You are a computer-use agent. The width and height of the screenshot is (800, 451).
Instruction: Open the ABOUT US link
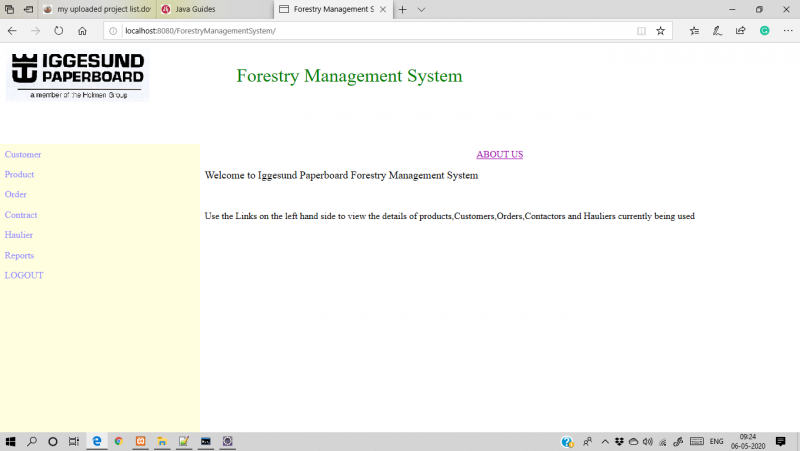[x=499, y=155]
